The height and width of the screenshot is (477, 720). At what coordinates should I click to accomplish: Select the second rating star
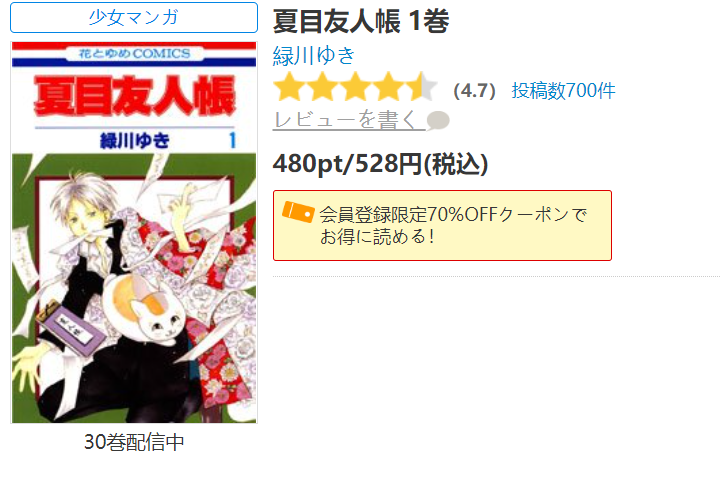(322, 86)
